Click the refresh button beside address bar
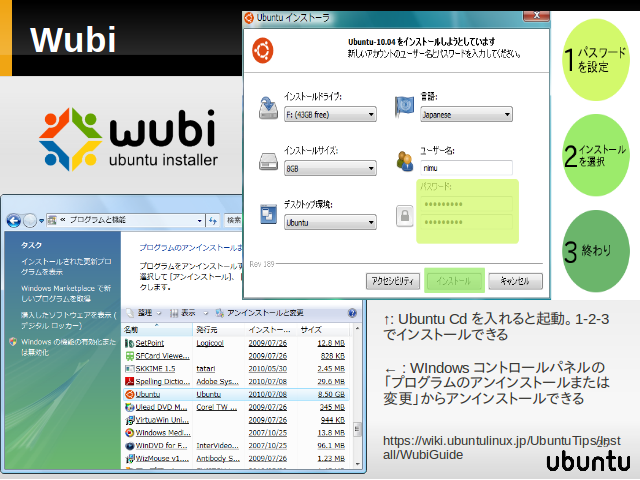Image resolution: width=640 pixels, height=480 pixels. 213,221
